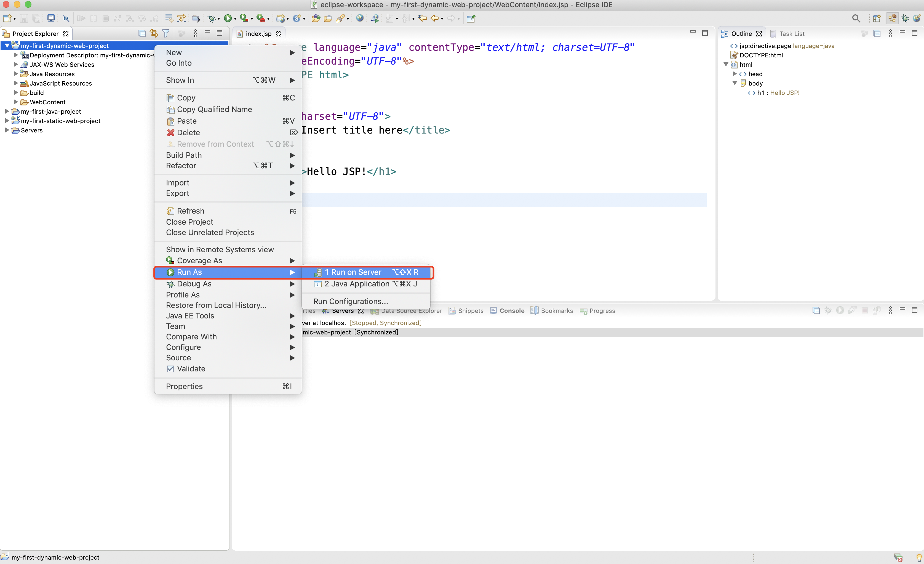Click the Coverage run toolbar icon
The image size is (924, 564).
(x=244, y=18)
